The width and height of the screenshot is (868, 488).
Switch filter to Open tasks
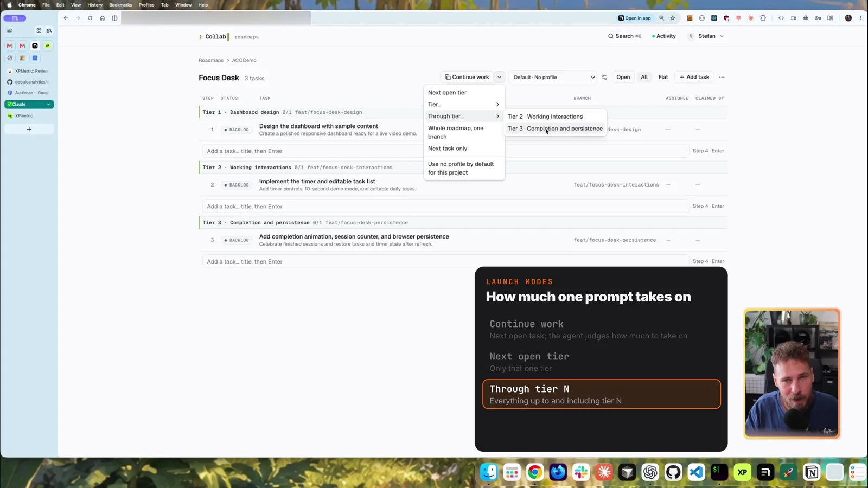pos(623,77)
